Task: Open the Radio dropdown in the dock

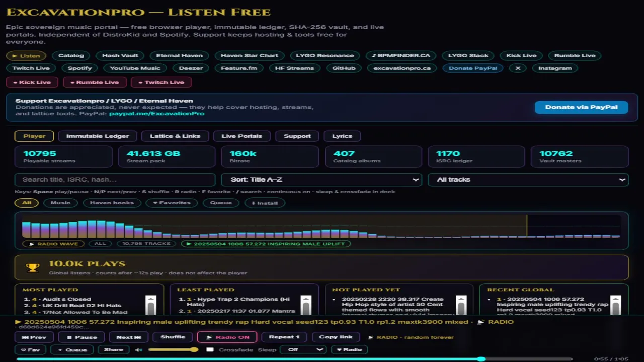Action: 349,349
